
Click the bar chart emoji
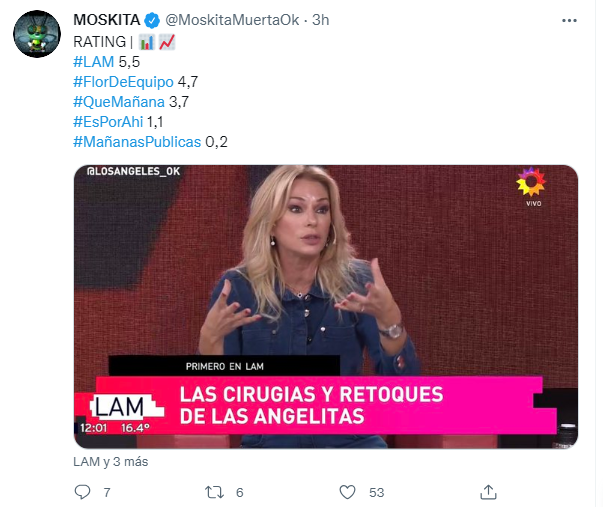pos(147,42)
